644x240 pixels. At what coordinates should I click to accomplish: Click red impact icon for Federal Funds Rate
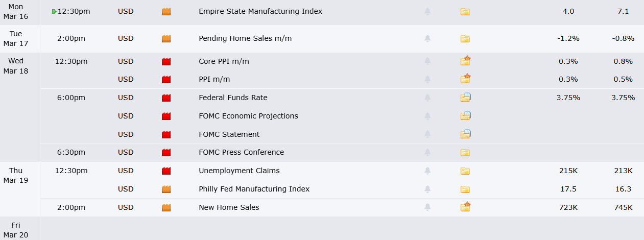(166, 98)
